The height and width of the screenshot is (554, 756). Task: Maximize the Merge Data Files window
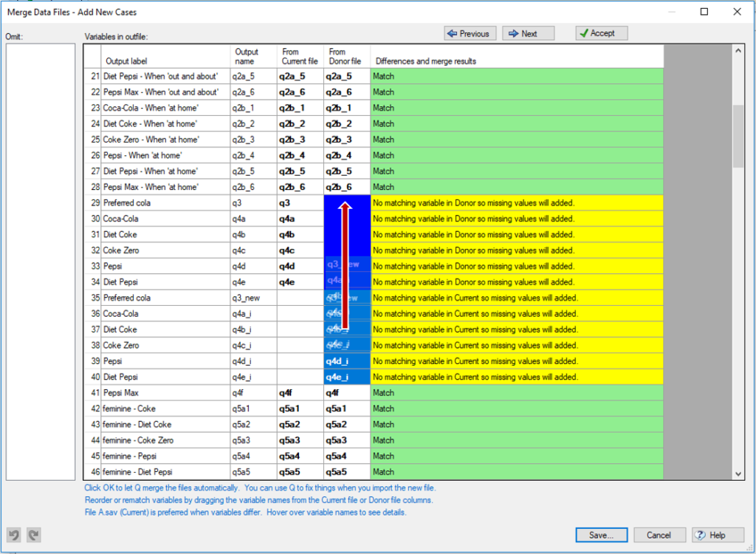[x=704, y=12]
